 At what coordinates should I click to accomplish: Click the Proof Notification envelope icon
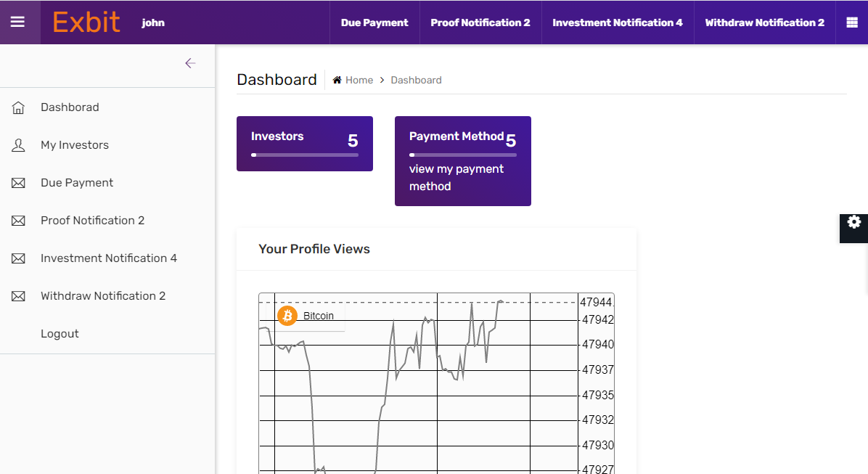pos(18,220)
